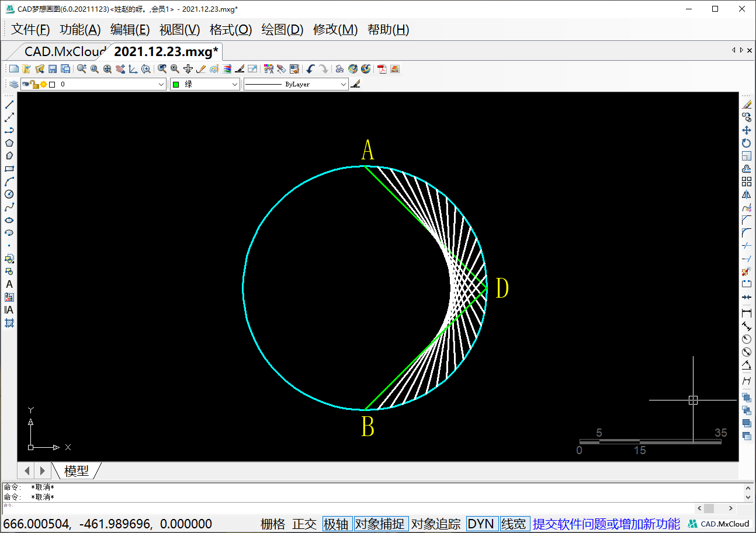The height and width of the screenshot is (533, 756).
Task: Toggle DYN dynamic input in status bar
Action: 481,524
